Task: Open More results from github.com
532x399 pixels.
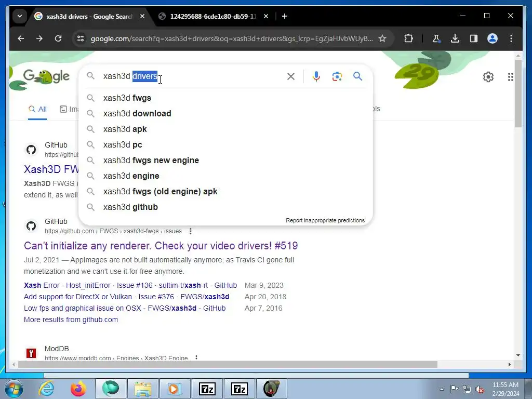Action: point(71,320)
